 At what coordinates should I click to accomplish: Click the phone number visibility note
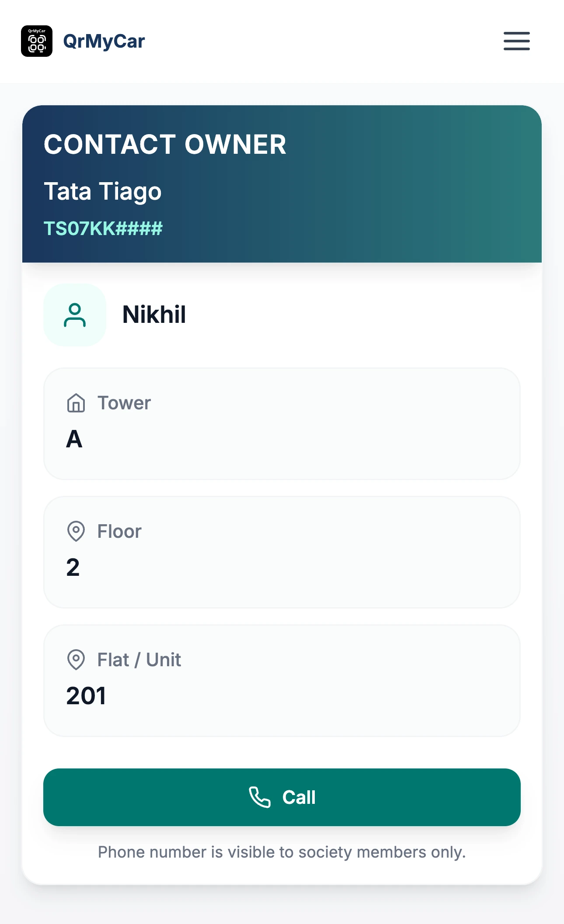(282, 852)
